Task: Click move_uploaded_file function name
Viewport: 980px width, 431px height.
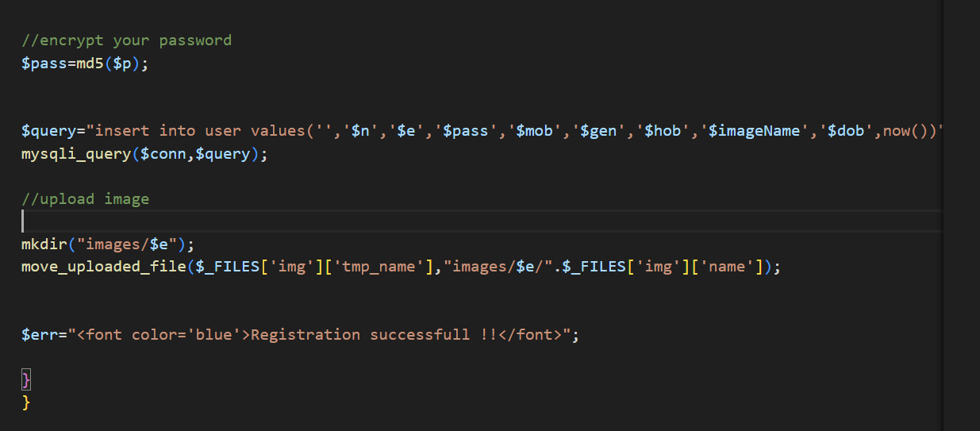Action: click(103, 267)
